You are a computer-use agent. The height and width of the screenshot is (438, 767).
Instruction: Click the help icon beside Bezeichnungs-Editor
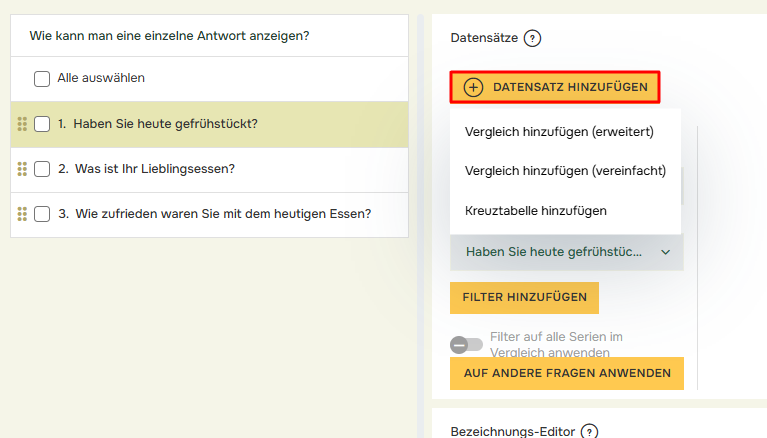tap(590, 432)
